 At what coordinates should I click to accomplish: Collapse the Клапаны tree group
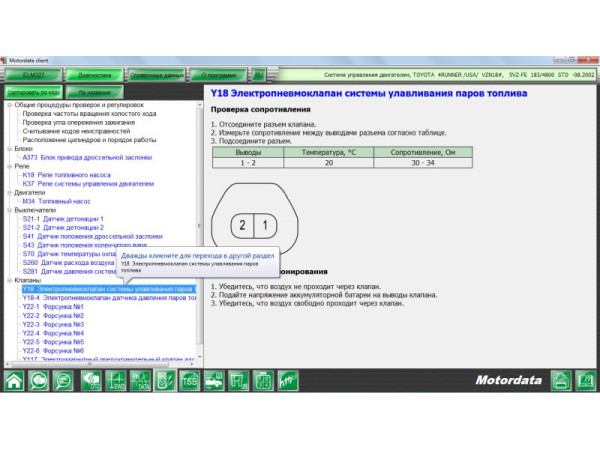[10, 280]
